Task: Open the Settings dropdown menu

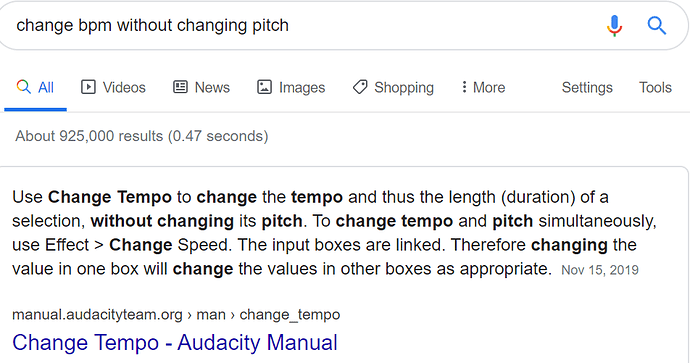Action: [587, 88]
